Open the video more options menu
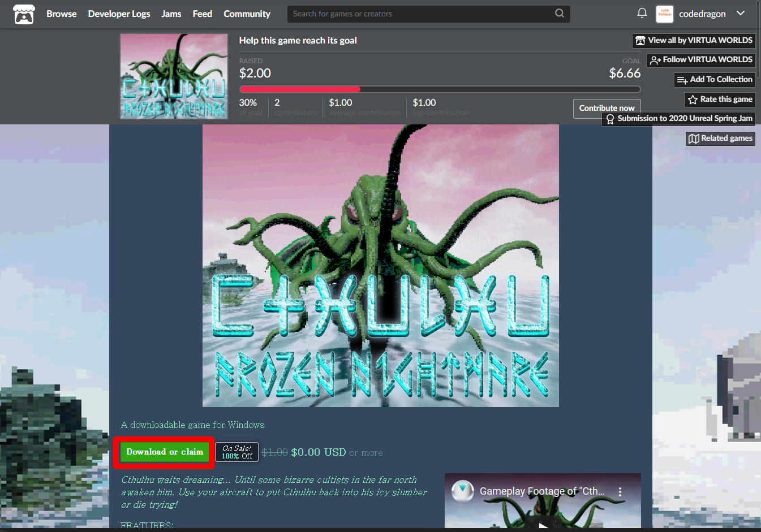The image size is (761, 532). point(620,492)
